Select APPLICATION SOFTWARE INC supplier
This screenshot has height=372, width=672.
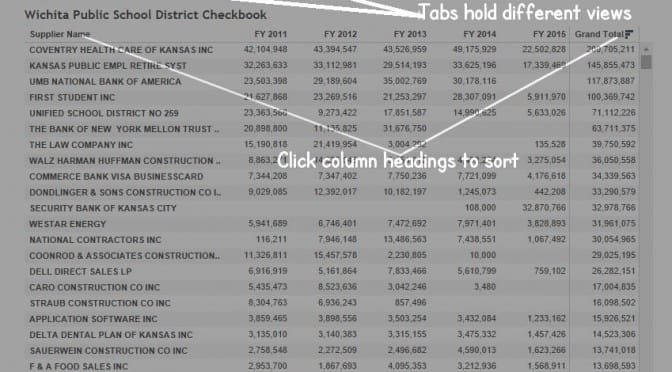click(93, 319)
